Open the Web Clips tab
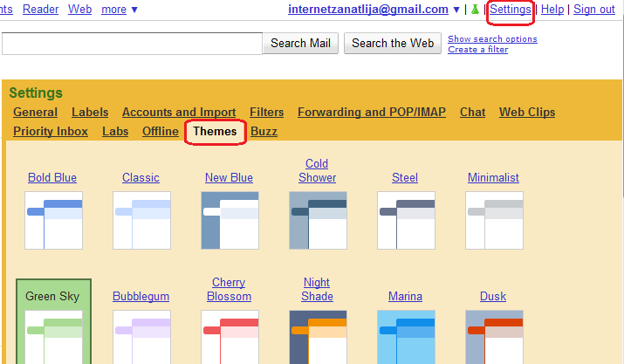Screen dimensions: 624x364 point(527,112)
